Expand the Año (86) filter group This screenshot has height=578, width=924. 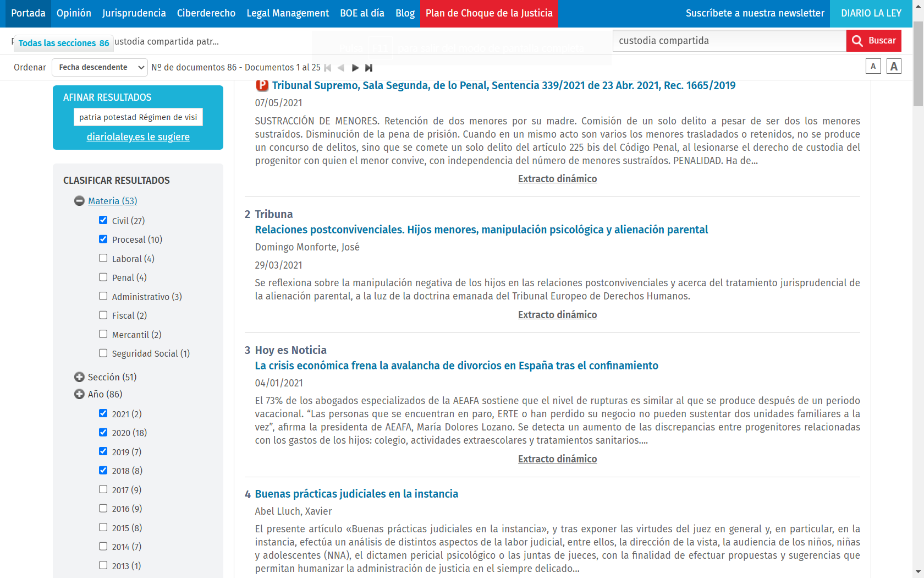[79, 394]
